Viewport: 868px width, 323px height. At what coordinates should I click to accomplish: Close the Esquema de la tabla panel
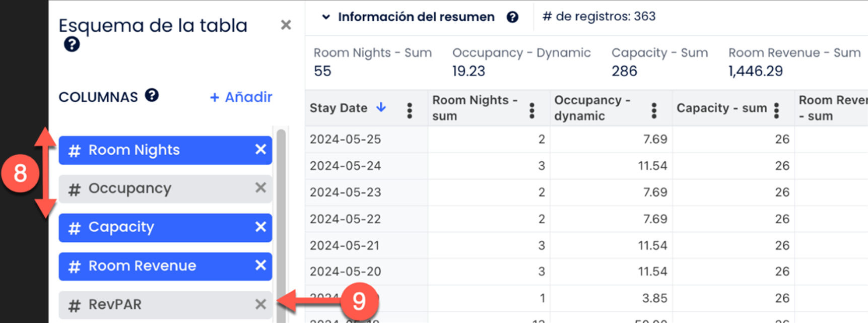(286, 25)
